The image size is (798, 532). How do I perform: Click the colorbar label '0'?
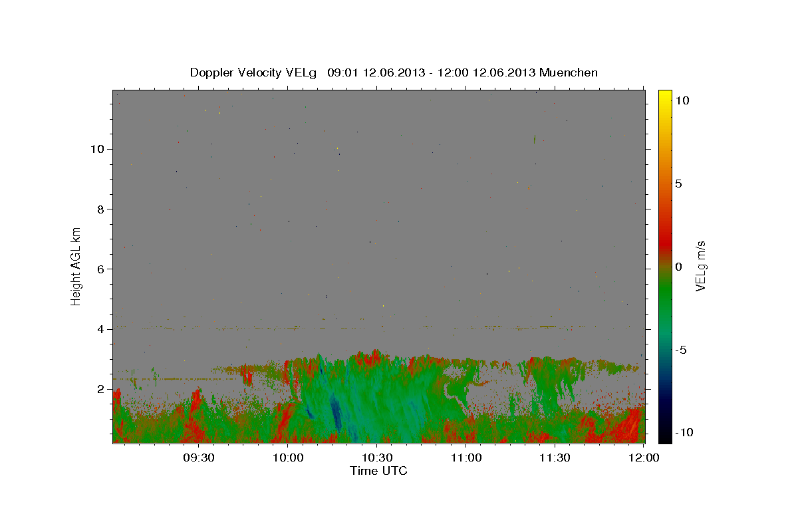click(679, 267)
